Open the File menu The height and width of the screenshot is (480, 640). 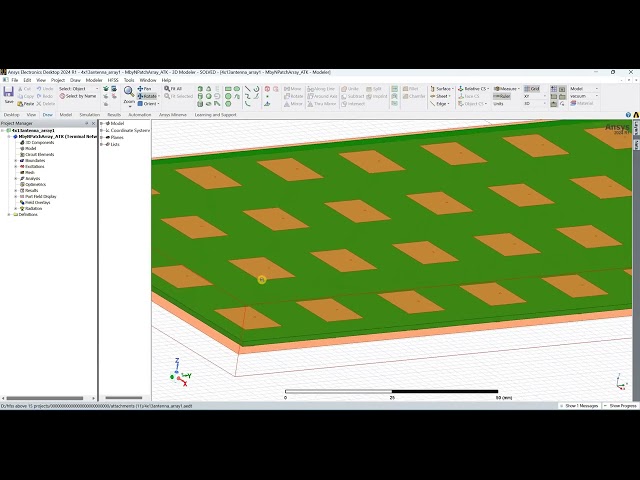[15, 80]
